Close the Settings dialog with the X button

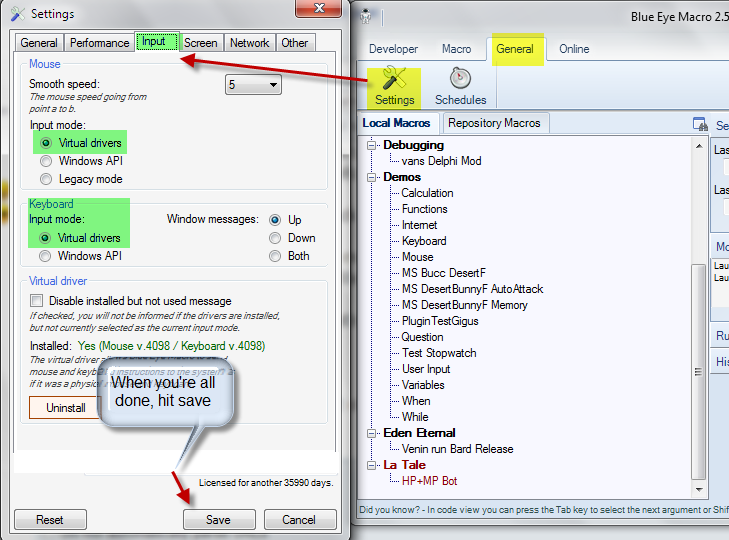pyautogui.click(x=318, y=8)
